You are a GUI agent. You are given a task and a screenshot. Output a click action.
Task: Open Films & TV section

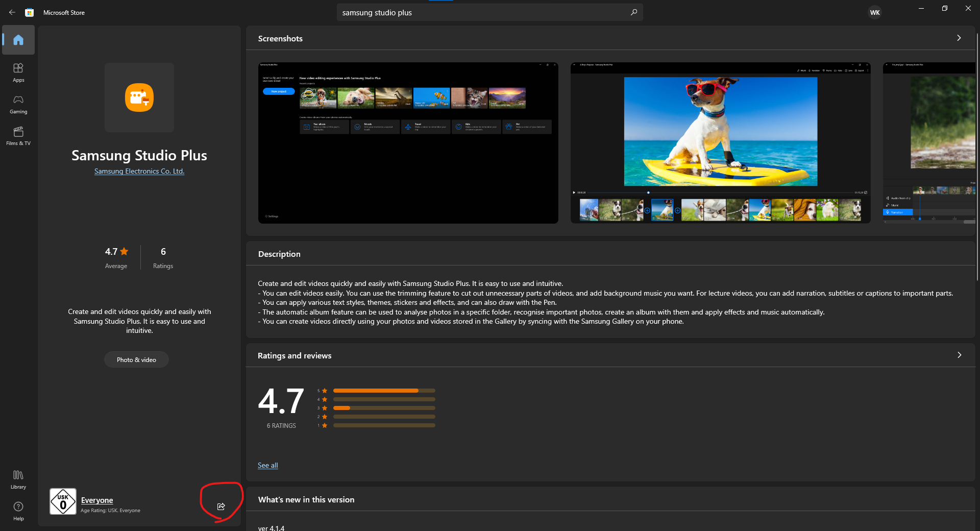[x=18, y=136]
